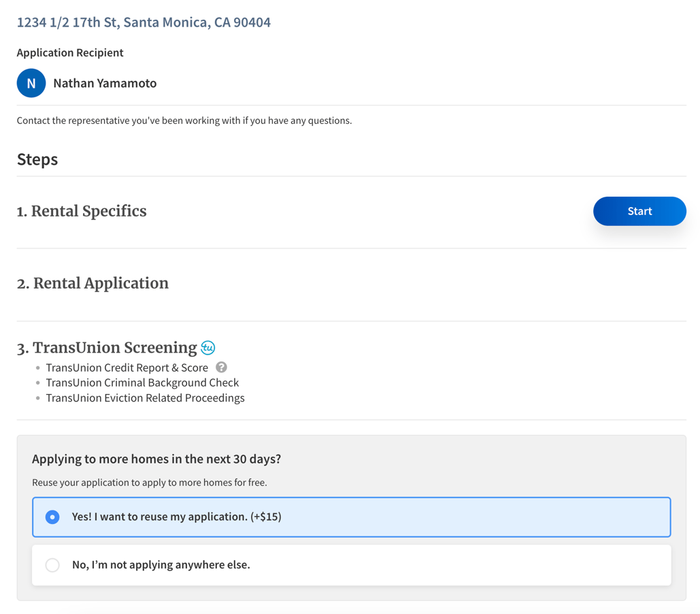Click TransUnion Criminal Background Check entry

(x=142, y=383)
